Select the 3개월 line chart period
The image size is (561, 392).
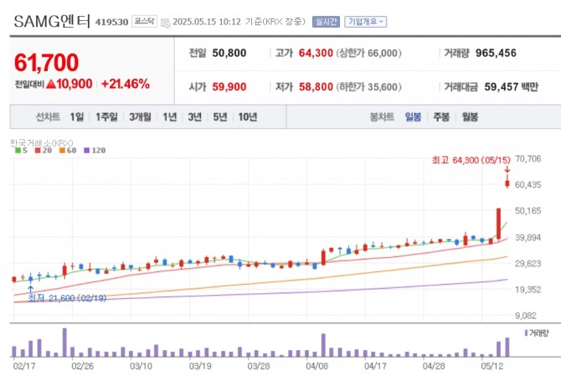click(140, 117)
